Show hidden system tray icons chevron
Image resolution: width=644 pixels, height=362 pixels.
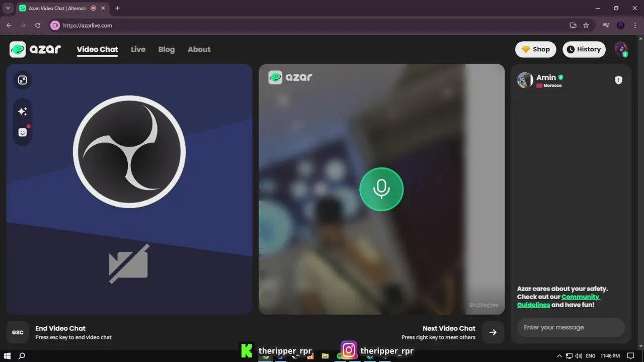(559, 355)
